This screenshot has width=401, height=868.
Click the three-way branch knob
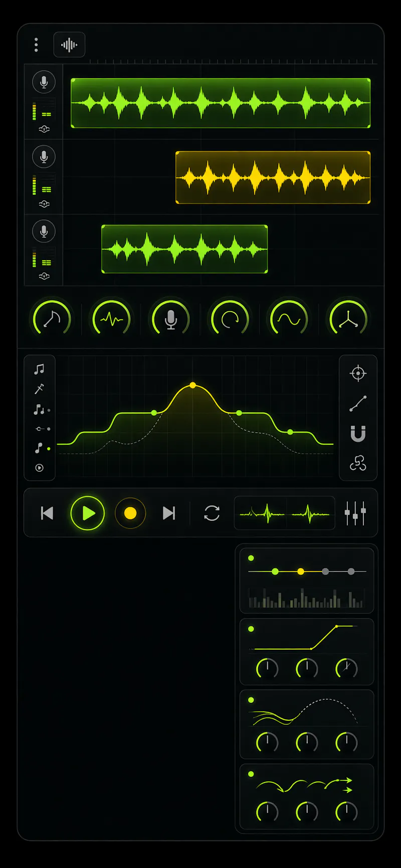(x=348, y=319)
